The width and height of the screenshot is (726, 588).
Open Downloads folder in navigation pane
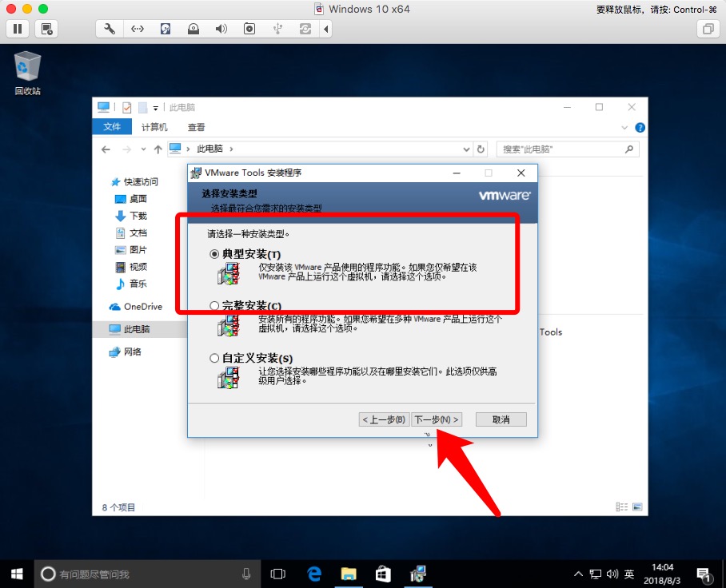pos(130,216)
